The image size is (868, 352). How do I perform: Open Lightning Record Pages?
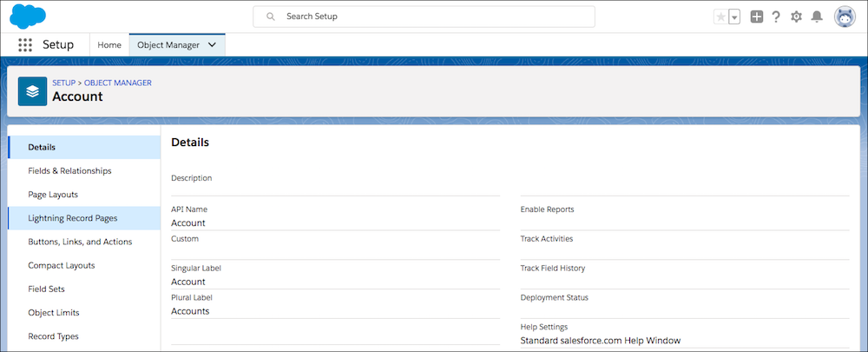pyautogui.click(x=84, y=218)
